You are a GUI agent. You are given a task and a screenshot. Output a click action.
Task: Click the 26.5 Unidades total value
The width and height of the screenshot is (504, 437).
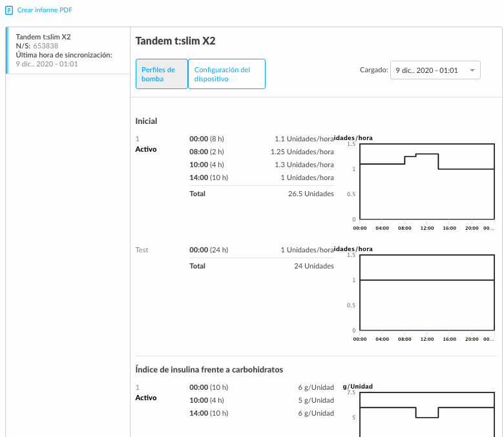[x=311, y=194]
